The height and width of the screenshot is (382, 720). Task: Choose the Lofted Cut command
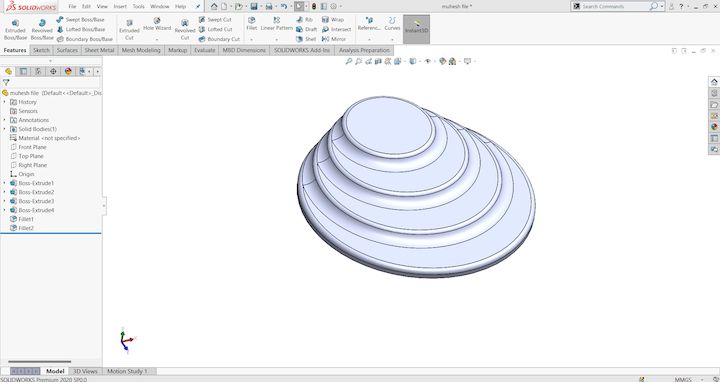(x=215, y=29)
